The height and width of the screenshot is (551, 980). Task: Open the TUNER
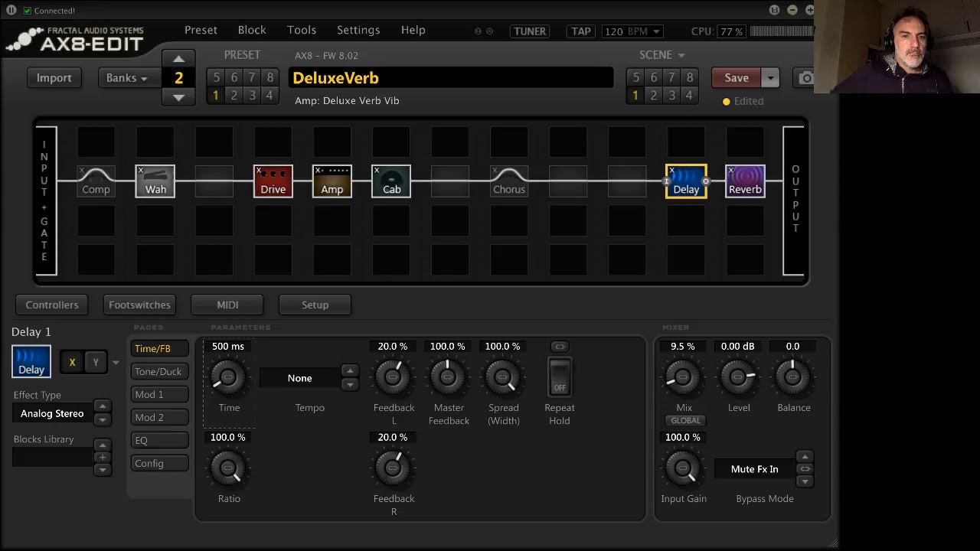[x=530, y=31]
